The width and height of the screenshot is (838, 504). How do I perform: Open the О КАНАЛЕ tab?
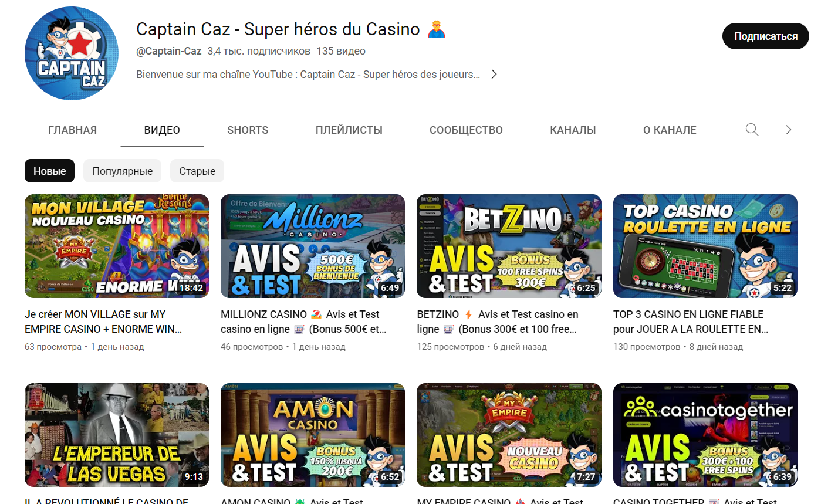[670, 130]
